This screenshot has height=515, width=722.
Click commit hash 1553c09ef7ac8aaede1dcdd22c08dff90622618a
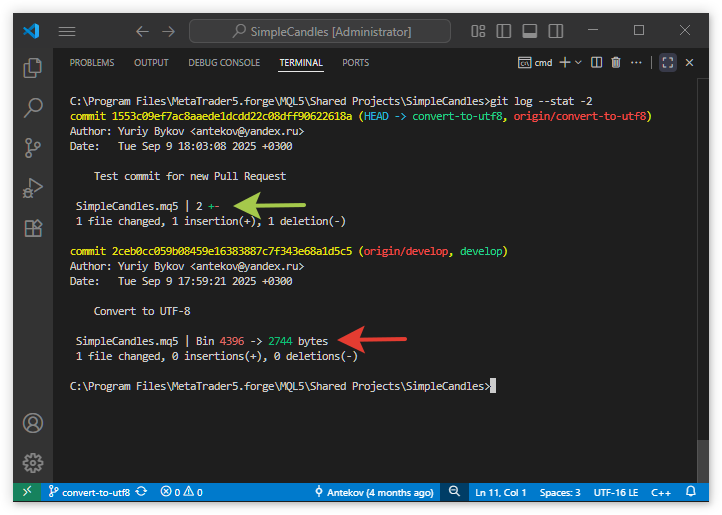coord(232,117)
